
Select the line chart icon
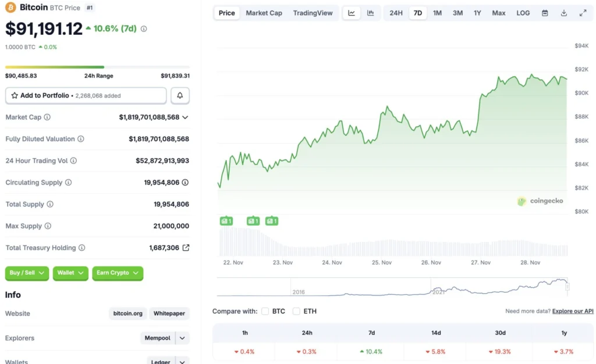(x=352, y=12)
